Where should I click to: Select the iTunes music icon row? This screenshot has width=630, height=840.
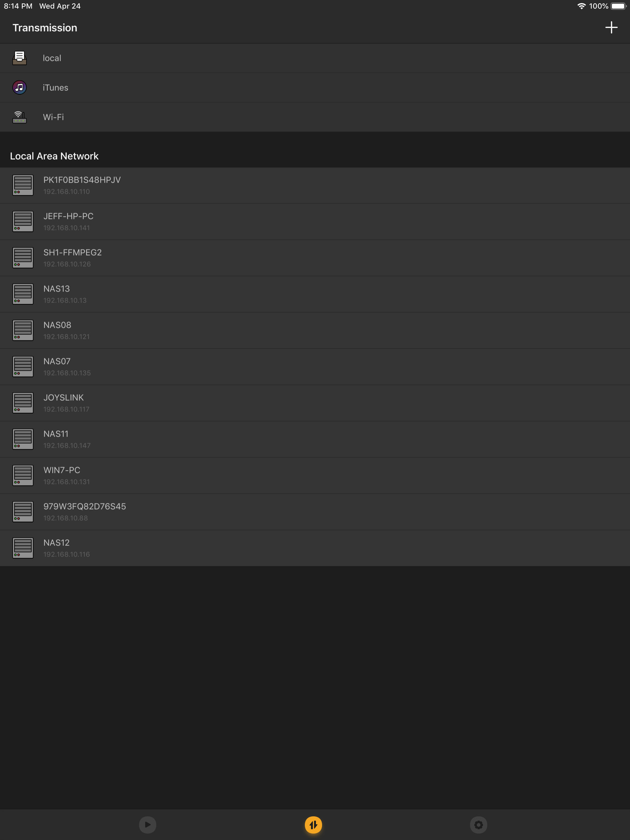(20, 87)
